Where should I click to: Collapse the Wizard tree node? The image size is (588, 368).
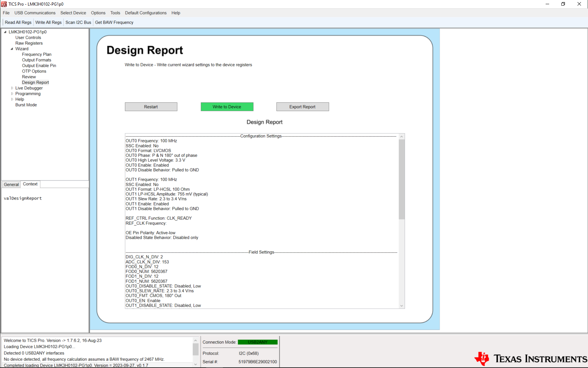point(12,49)
